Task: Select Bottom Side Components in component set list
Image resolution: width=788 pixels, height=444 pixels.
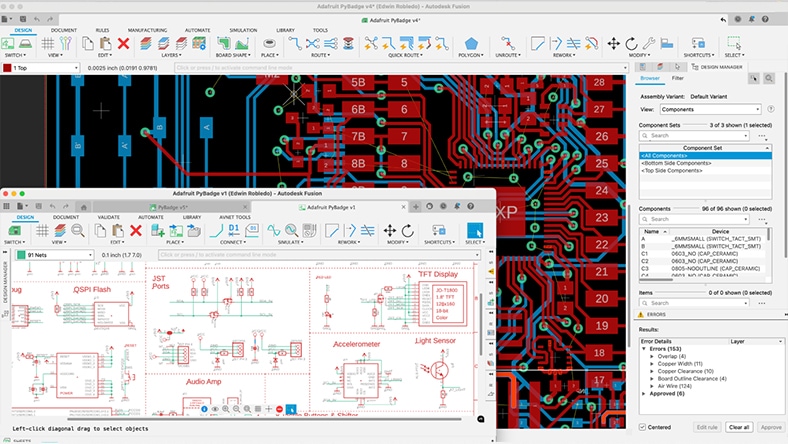Action: click(x=706, y=163)
